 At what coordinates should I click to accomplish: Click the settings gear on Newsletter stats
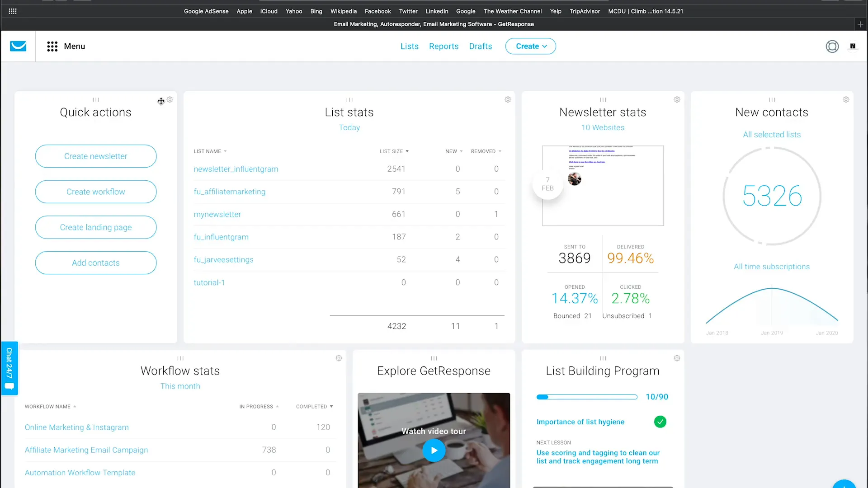pyautogui.click(x=677, y=99)
